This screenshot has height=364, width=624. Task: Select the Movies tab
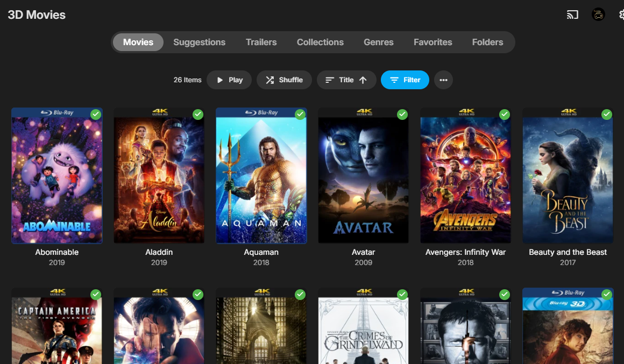[x=138, y=42]
